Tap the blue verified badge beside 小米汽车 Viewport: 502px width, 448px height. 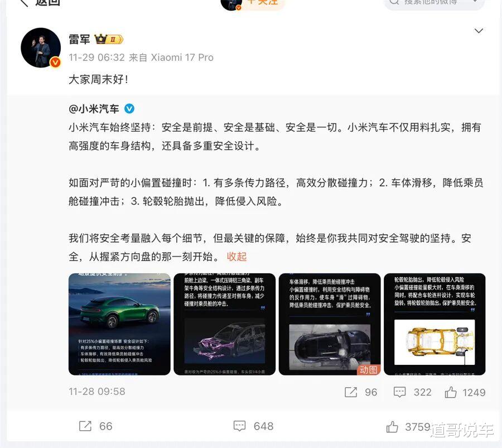(x=129, y=109)
